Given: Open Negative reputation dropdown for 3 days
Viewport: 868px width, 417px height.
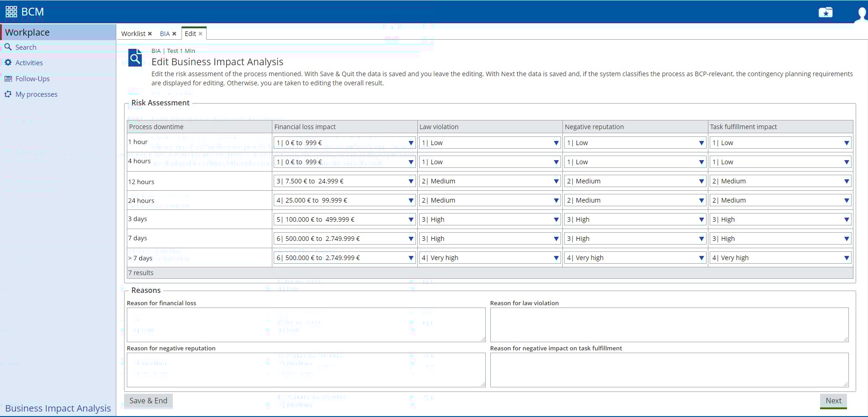Looking at the screenshot, I should (635, 219).
